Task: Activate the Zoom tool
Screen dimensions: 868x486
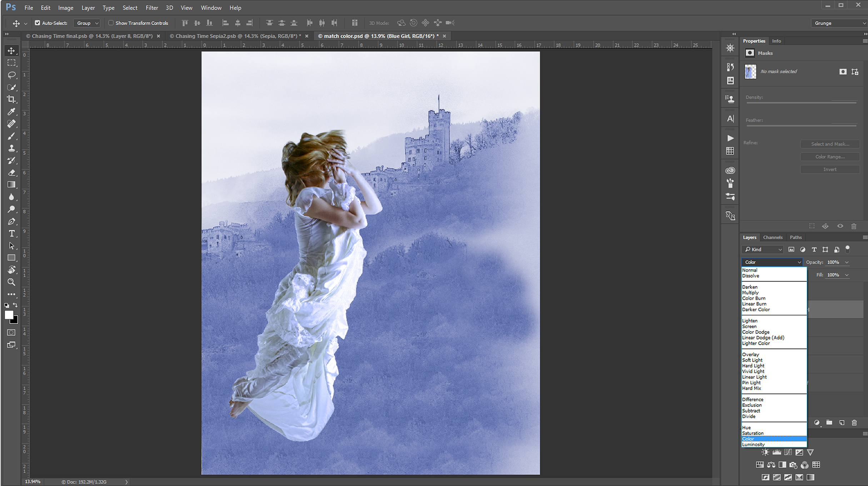Action: tap(11, 282)
